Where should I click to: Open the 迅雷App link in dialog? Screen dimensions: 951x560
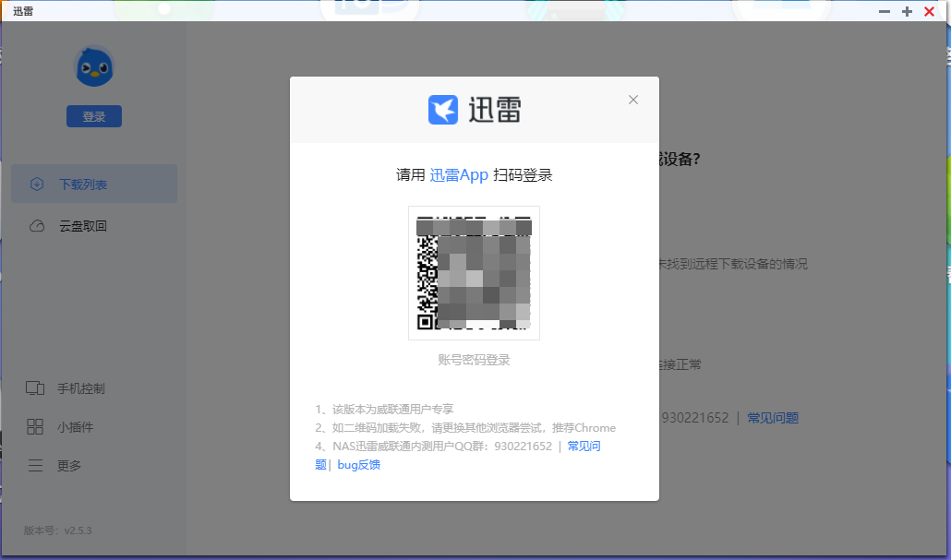pyautogui.click(x=459, y=175)
